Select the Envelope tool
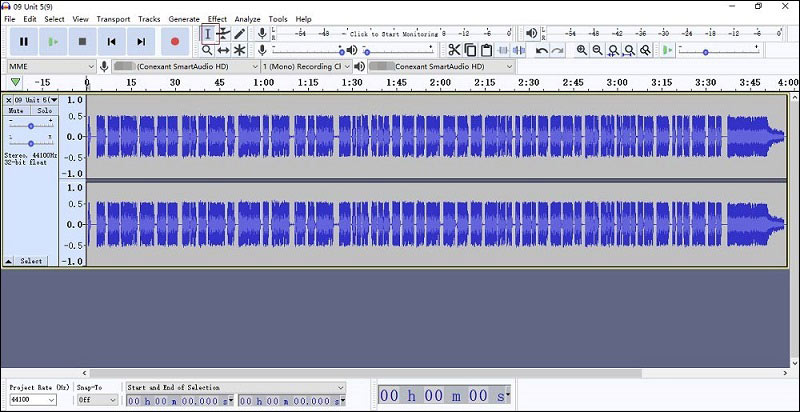Screen dimensions: 800x412 point(223,34)
